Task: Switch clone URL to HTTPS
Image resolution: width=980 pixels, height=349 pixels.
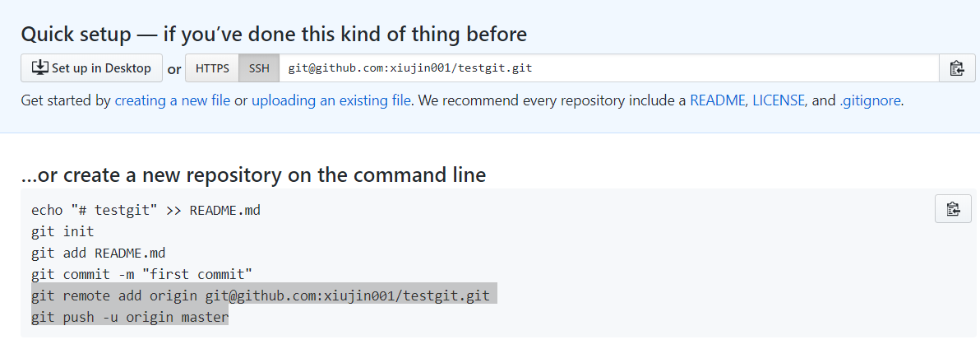Action: 212,68
